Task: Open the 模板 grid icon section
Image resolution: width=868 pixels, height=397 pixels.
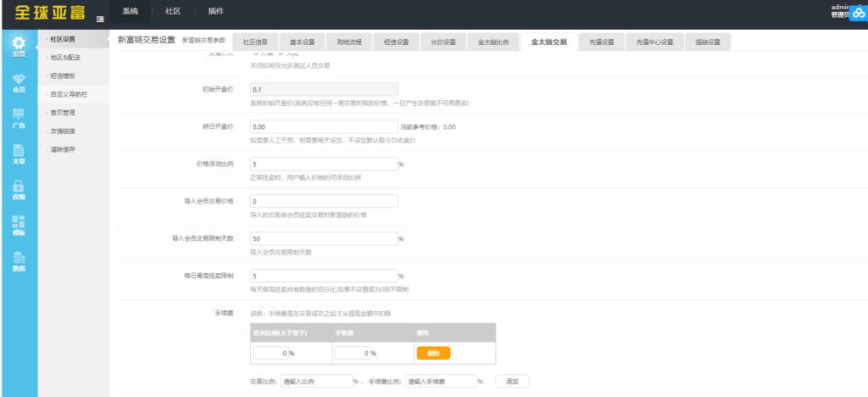Action: pos(19,226)
